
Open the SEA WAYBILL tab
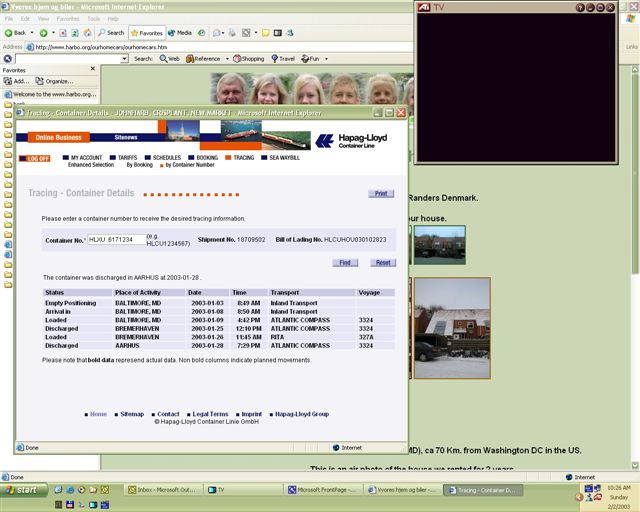point(281,158)
